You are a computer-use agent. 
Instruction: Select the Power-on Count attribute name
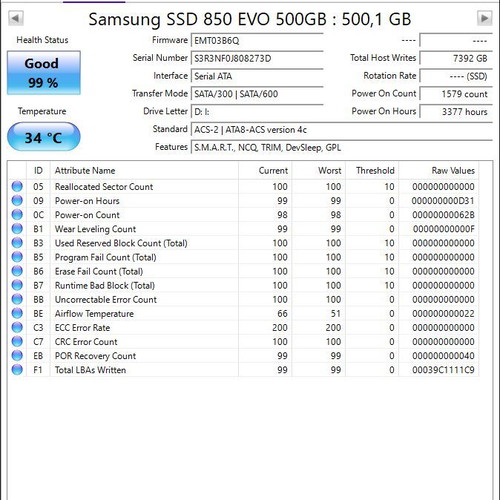pos(87,215)
